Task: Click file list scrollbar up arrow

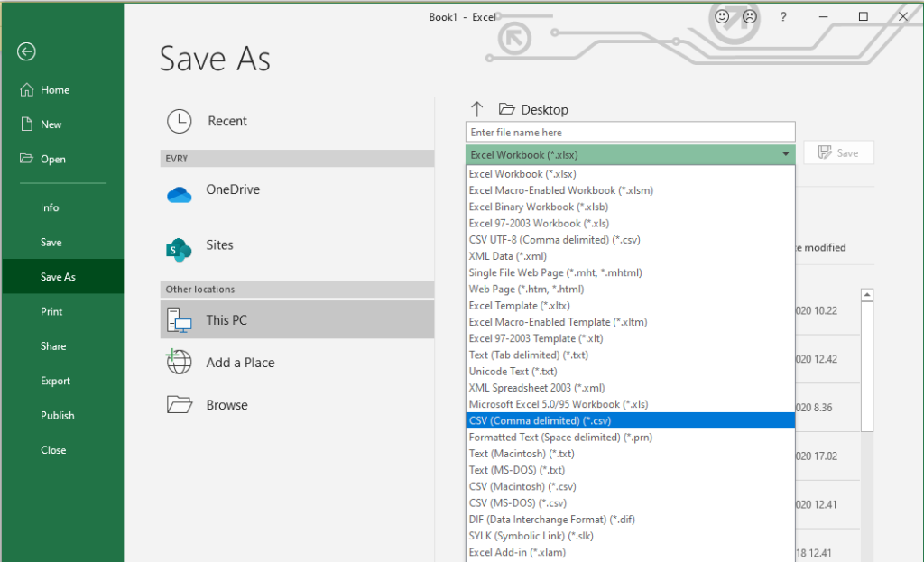Action: pyautogui.click(x=867, y=295)
